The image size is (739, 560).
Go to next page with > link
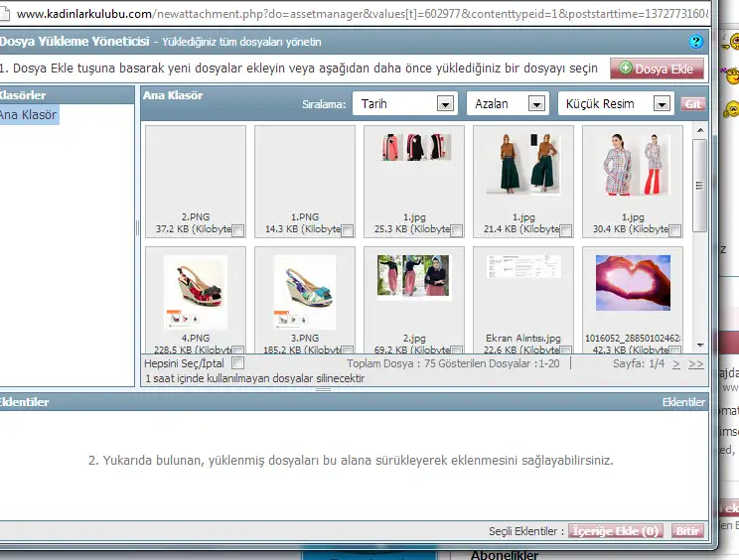676,364
